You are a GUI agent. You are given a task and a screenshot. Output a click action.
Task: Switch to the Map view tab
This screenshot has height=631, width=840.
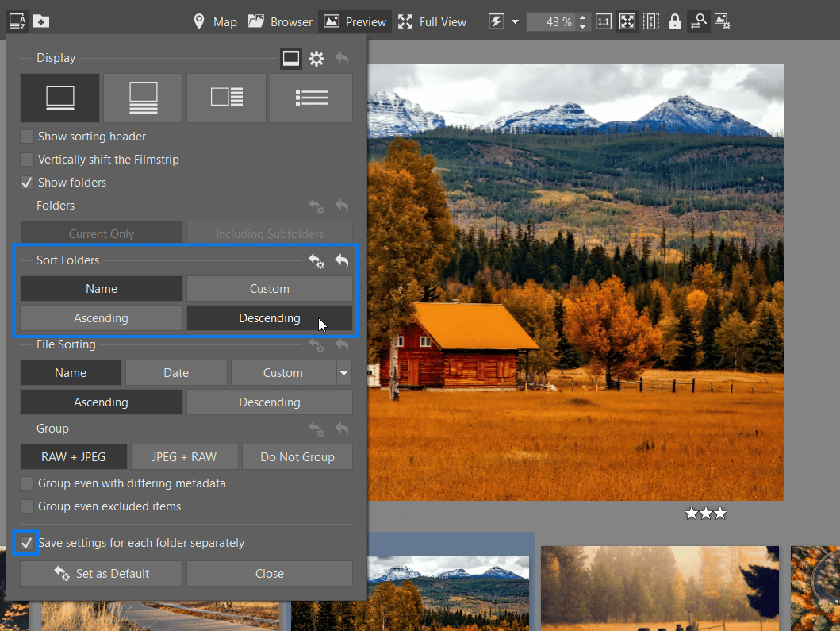214,21
